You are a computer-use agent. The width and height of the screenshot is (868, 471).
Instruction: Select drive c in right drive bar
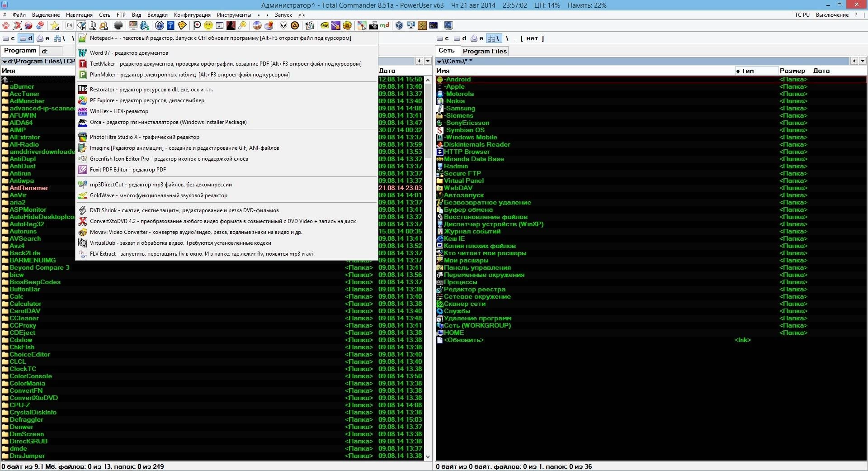click(443, 38)
